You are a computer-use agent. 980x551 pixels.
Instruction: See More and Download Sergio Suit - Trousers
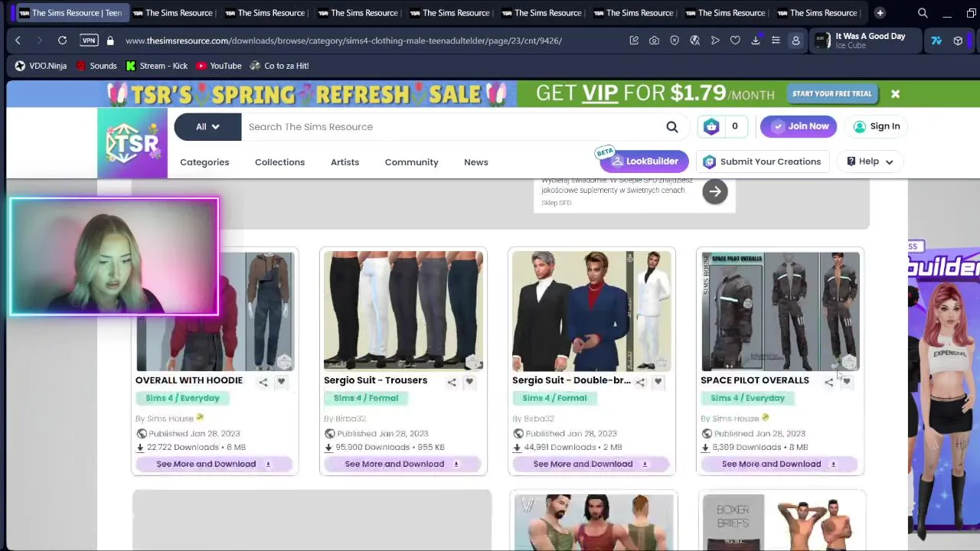pyautogui.click(x=403, y=464)
